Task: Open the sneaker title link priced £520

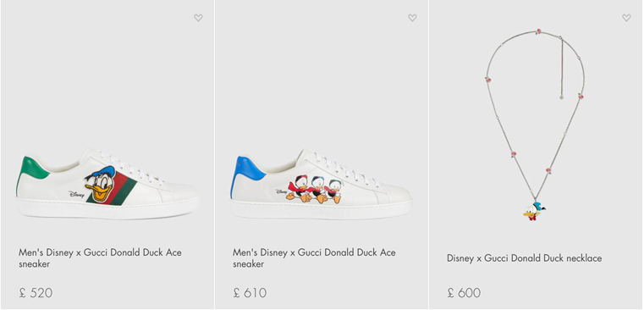Action: (x=100, y=258)
